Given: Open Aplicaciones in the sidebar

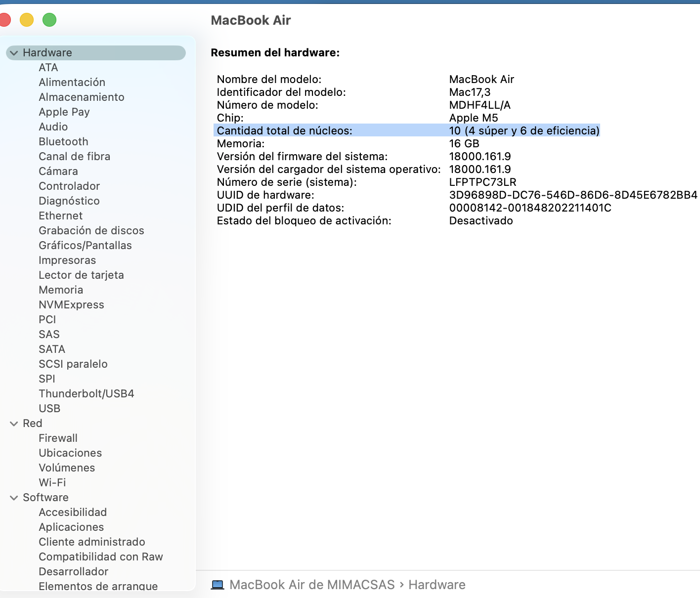Looking at the screenshot, I should [71, 527].
